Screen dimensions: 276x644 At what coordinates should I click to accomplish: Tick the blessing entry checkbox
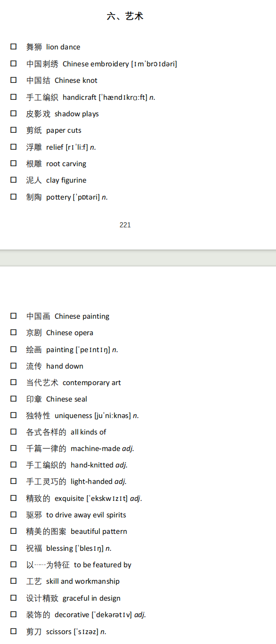coord(14,548)
